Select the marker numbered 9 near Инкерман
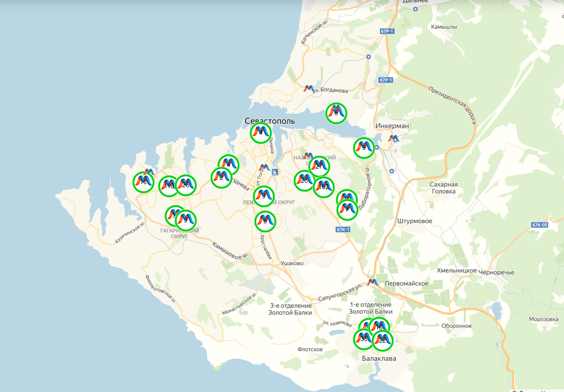Image resolution: width=564 pixels, height=392 pixels. point(364,147)
